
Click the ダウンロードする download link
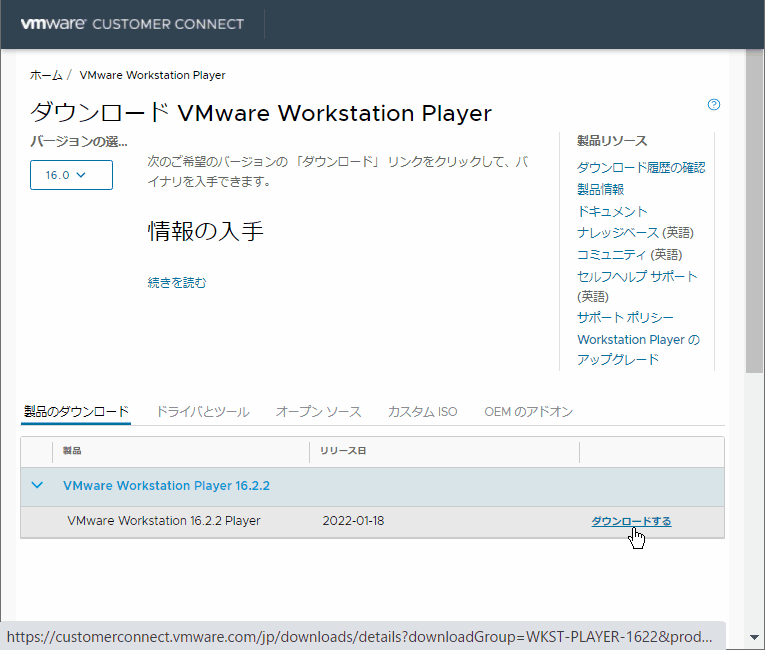pos(631,521)
